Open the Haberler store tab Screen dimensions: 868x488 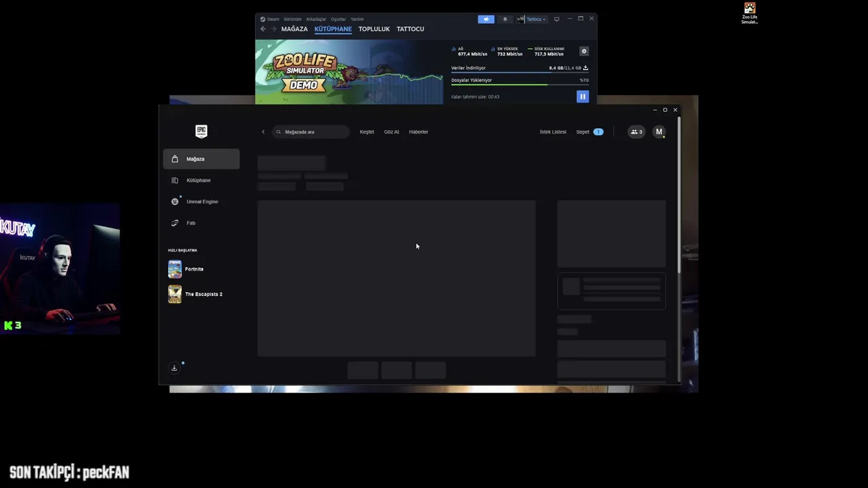pos(418,131)
